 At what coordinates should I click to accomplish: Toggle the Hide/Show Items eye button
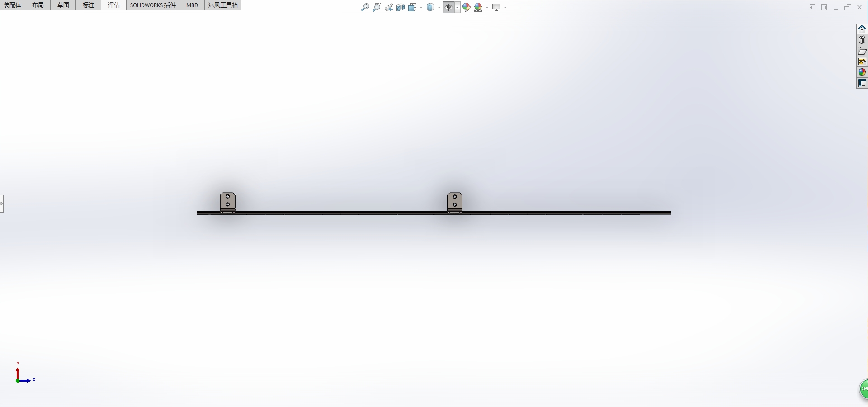tap(448, 7)
